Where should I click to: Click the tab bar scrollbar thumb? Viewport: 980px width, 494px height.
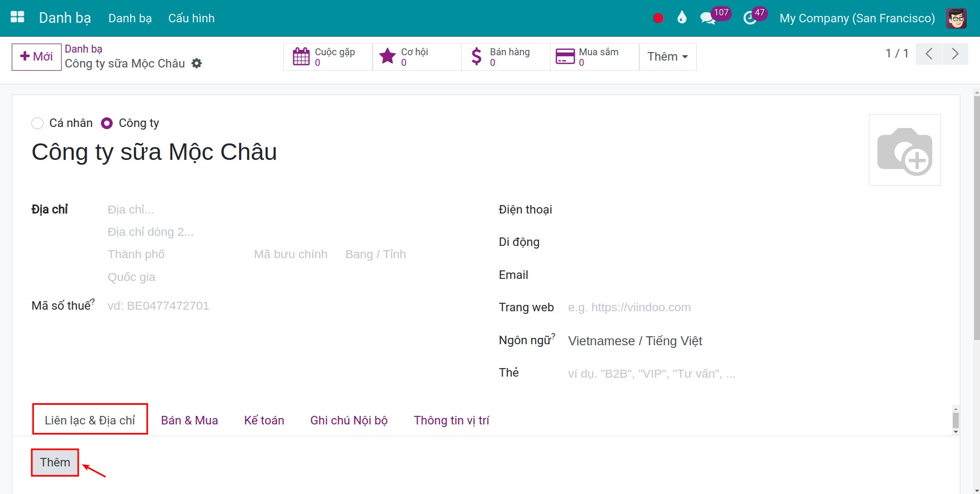coord(956,421)
